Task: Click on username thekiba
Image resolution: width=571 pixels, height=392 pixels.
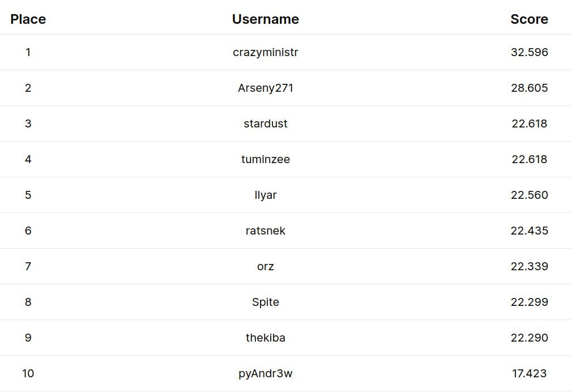Action: coord(265,338)
